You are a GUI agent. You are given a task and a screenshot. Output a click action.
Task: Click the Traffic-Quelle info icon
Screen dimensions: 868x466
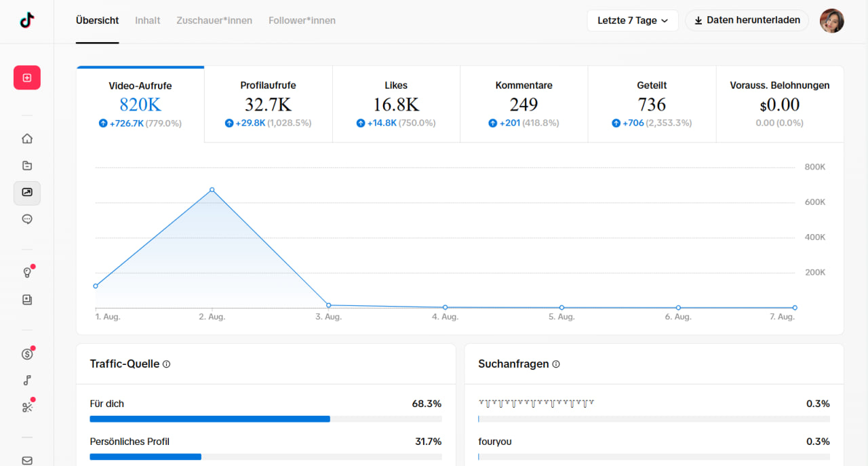(x=167, y=364)
